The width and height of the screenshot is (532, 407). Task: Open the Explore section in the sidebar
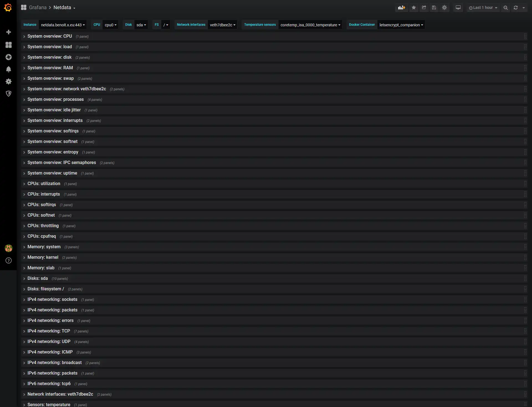tap(9, 57)
